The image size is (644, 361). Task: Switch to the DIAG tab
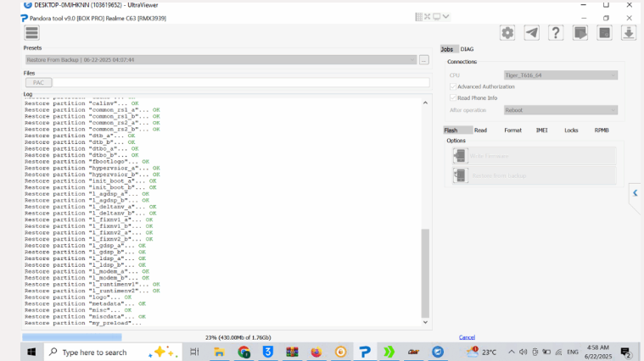(x=467, y=49)
